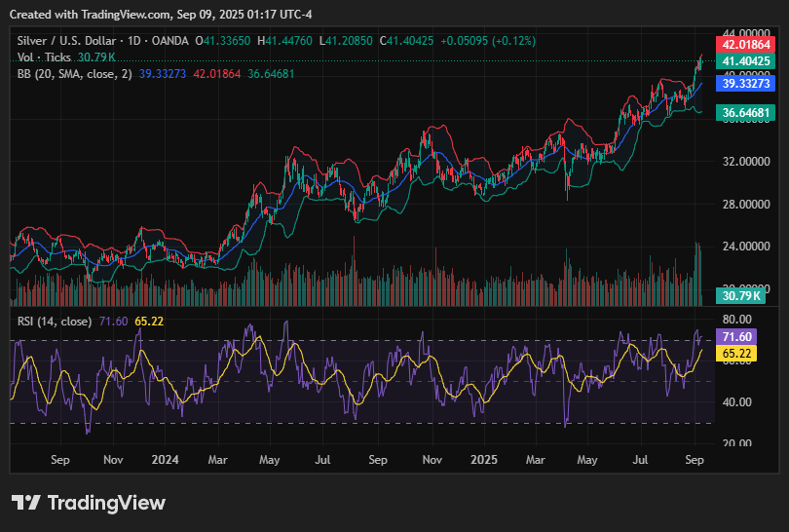The image size is (789, 532).
Task: Click green 41.40425 last price tag
Action: point(746,61)
